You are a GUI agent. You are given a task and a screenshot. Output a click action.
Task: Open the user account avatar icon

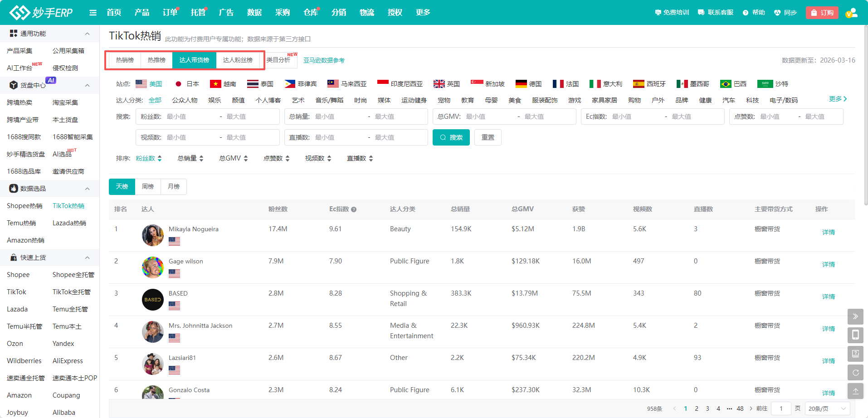[x=851, y=13]
